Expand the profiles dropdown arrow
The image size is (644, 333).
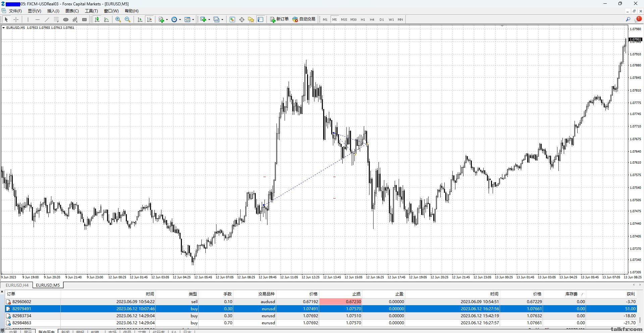tap(222, 19)
